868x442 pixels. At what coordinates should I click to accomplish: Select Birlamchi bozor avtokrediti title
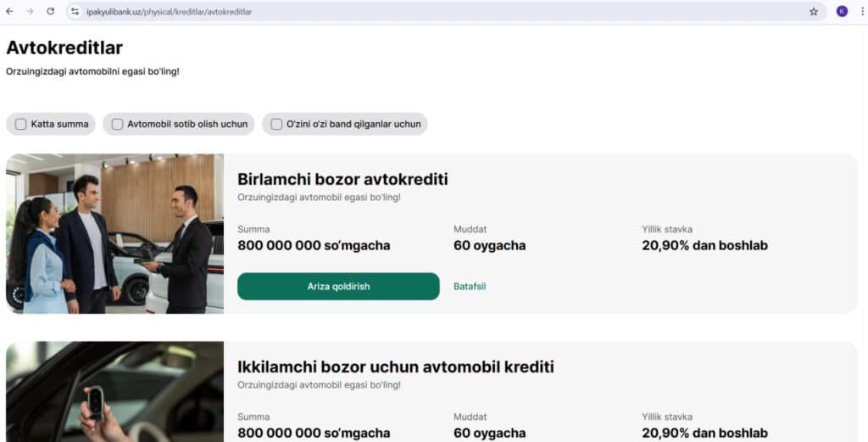342,179
